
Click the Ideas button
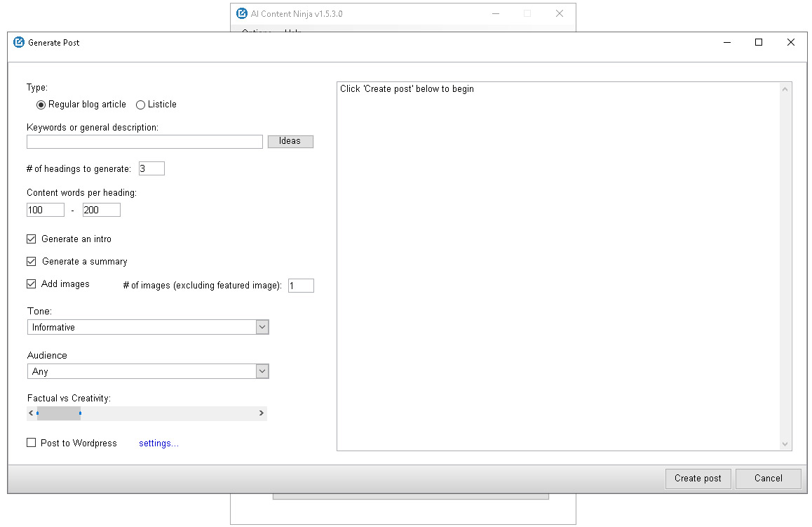(290, 142)
